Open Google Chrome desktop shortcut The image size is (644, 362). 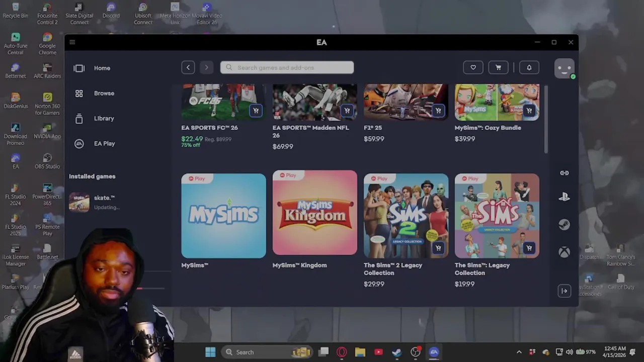click(x=47, y=44)
